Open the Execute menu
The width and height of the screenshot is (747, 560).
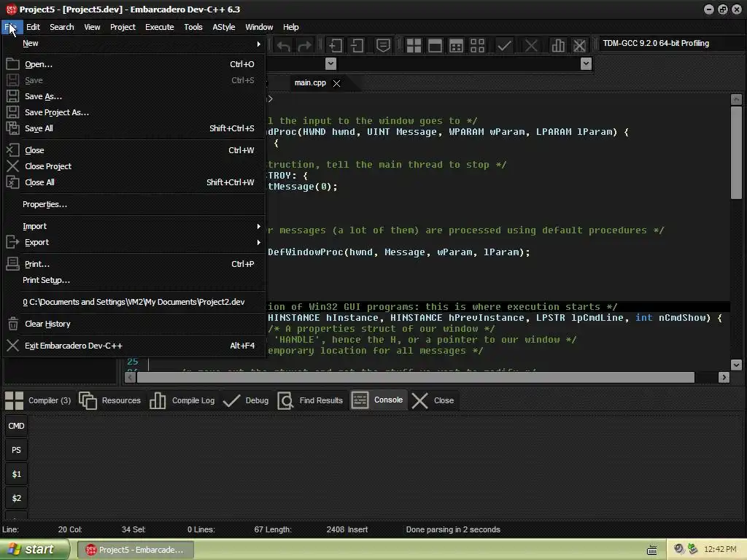pos(160,27)
